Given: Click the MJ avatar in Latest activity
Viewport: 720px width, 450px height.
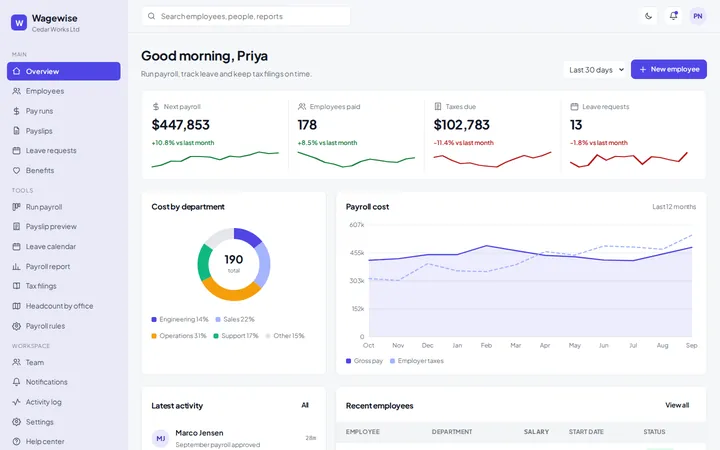Looking at the screenshot, I should pos(161,439).
